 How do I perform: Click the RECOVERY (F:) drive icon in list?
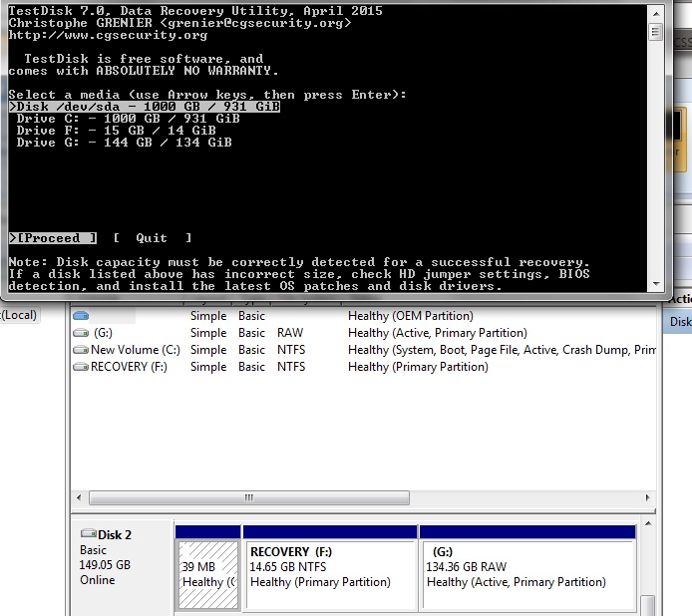pos(81,367)
